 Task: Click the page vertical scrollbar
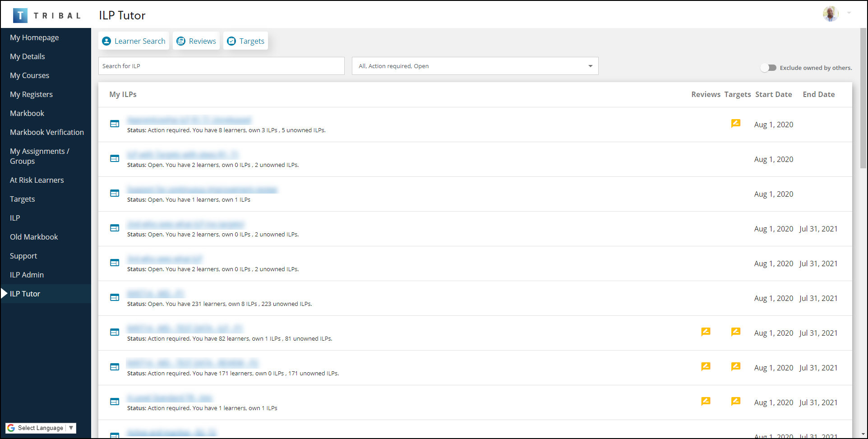click(x=863, y=99)
